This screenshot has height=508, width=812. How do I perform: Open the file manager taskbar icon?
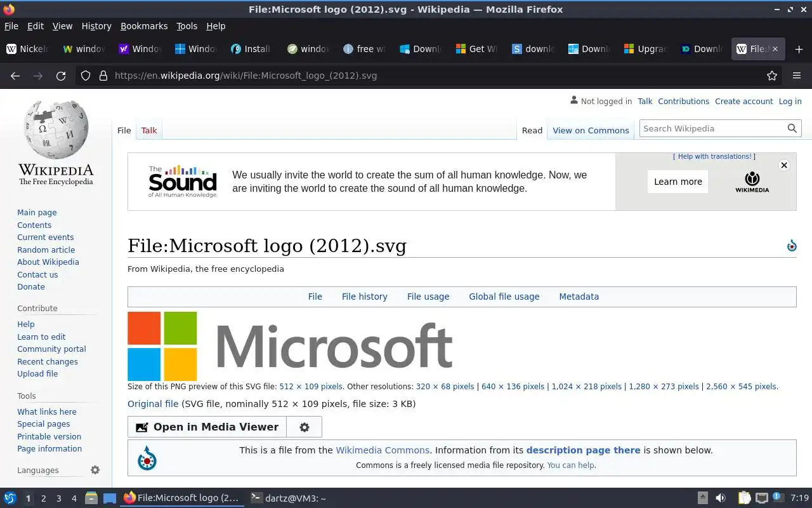91,498
